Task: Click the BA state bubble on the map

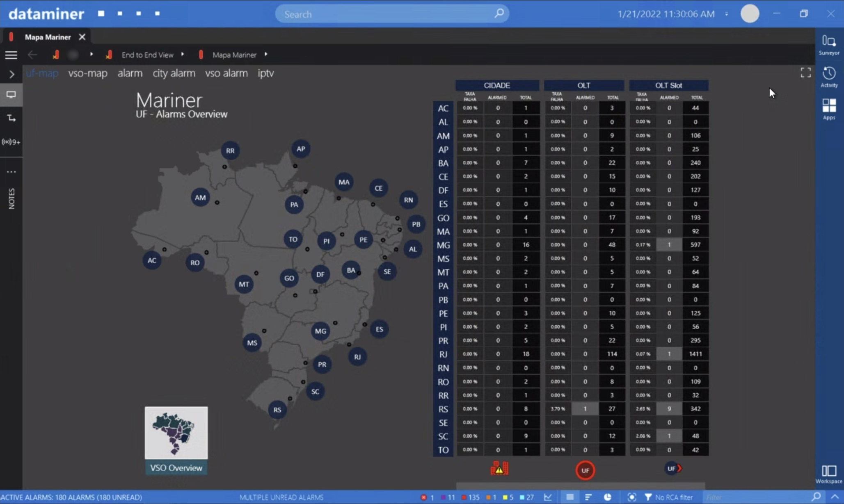Action: 351,270
